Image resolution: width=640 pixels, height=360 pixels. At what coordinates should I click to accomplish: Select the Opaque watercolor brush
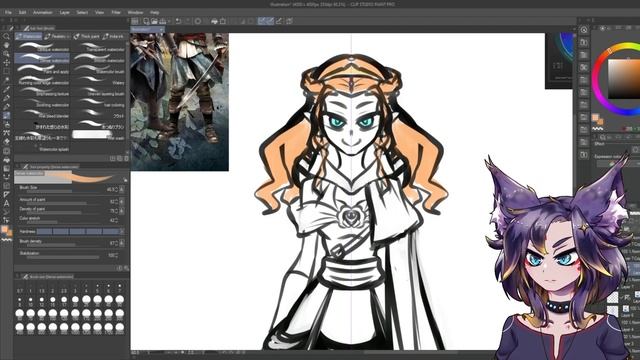(42, 47)
